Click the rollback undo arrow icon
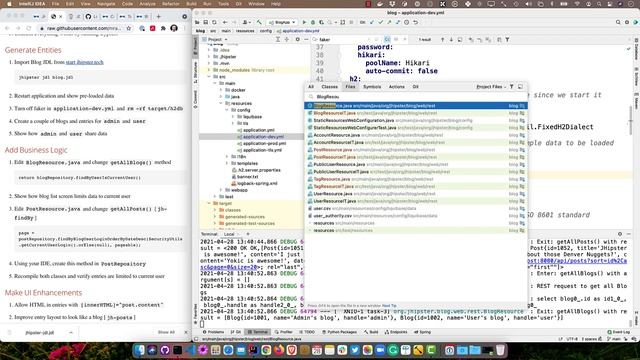Image resolution: width=640 pixels, height=360 pixels. (x=416, y=22)
